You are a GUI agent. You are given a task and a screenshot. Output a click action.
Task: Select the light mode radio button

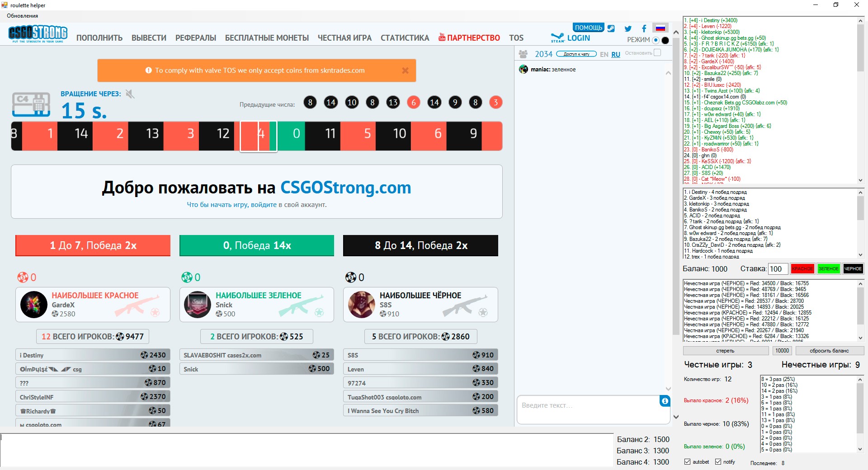click(x=656, y=40)
